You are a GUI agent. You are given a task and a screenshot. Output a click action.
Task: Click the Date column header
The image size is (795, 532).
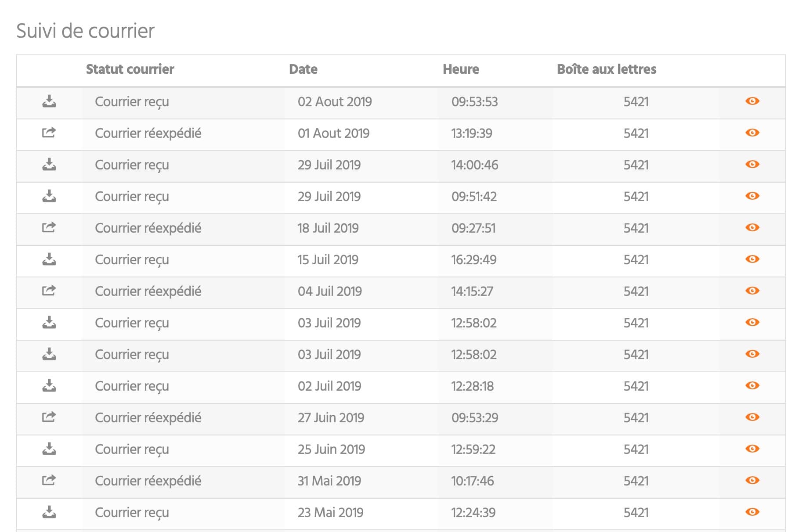pos(303,69)
